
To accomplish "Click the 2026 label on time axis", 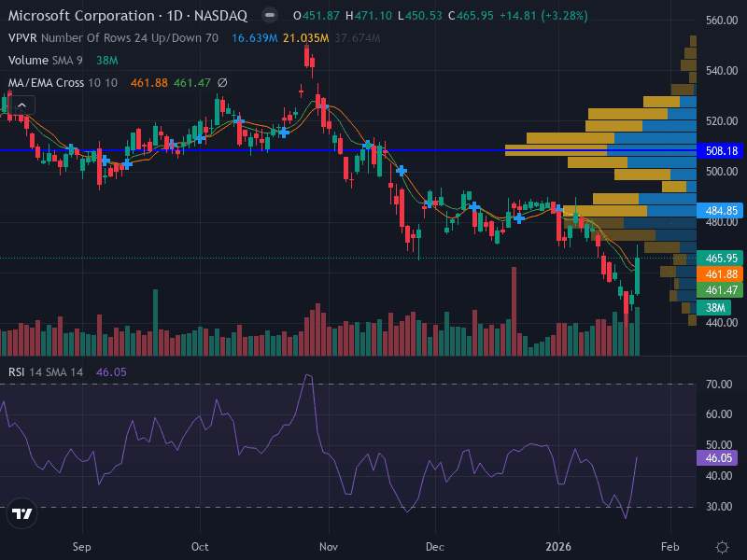I will point(558,547).
